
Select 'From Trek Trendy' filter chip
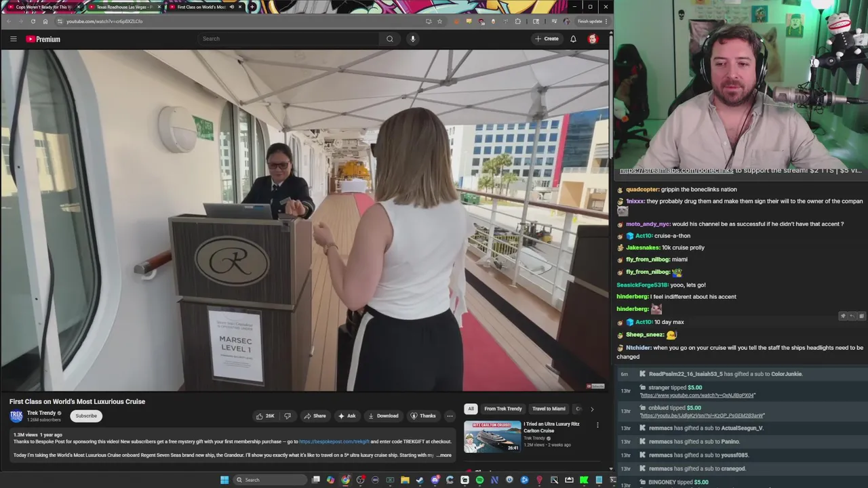(x=503, y=409)
